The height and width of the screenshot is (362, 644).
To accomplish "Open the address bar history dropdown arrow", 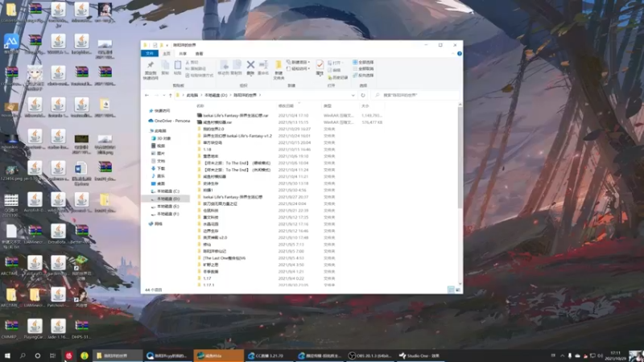I will [x=353, y=95].
